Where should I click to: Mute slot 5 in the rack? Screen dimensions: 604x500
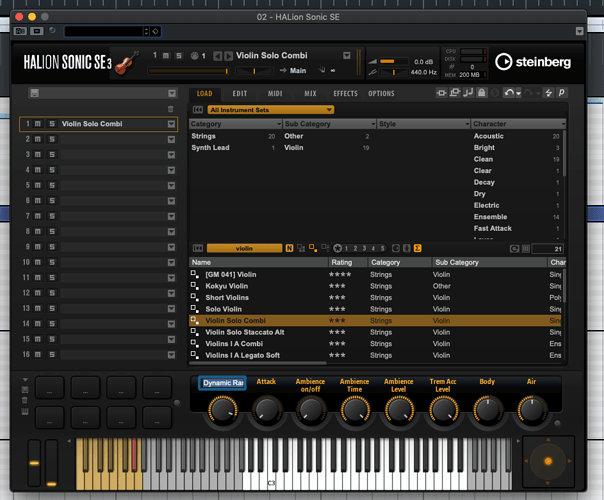[38, 185]
